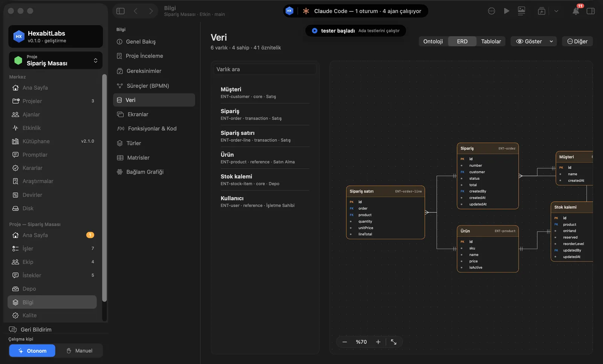The height and width of the screenshot is (364, 603).
Task: Fit the ERD diagram to screen
Action: tap(393, 342)
